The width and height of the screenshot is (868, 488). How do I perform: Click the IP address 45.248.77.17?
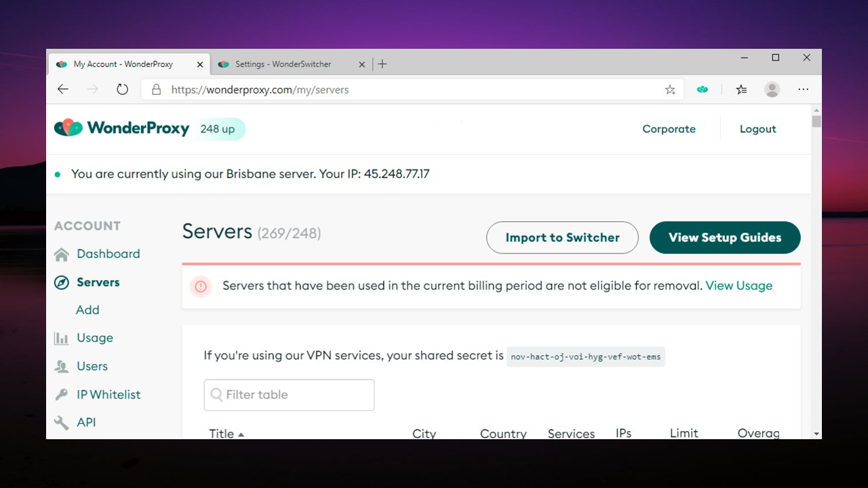click(397, 174)
